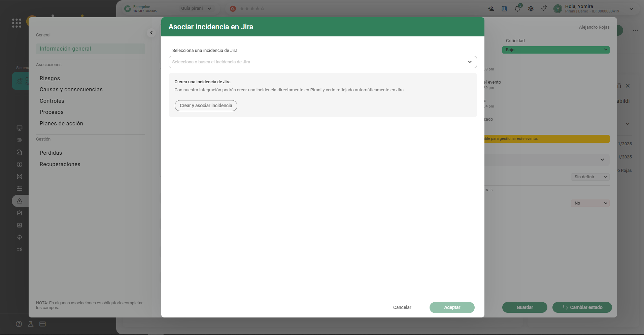This screenshot has height=335, width=644.
Task: Open the Guía pirani dropdown
Action: point(196,8)
